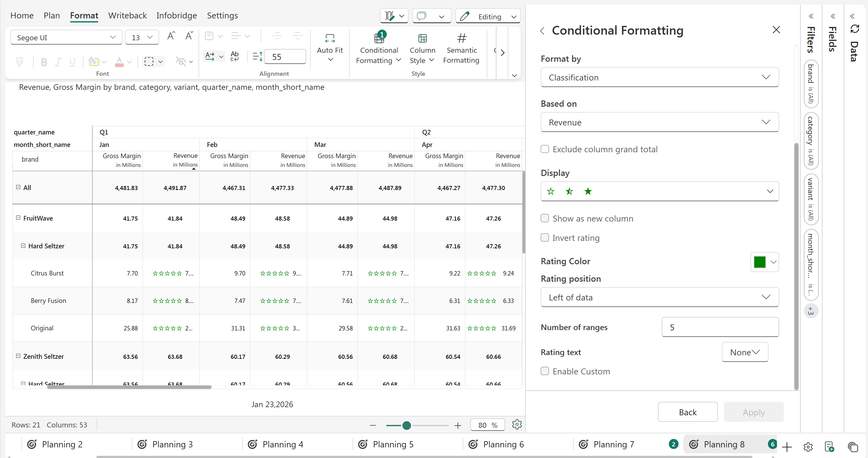Expand the Rating position dropdown
Viewport: 868px width, 458px height.
pos(659,297)
